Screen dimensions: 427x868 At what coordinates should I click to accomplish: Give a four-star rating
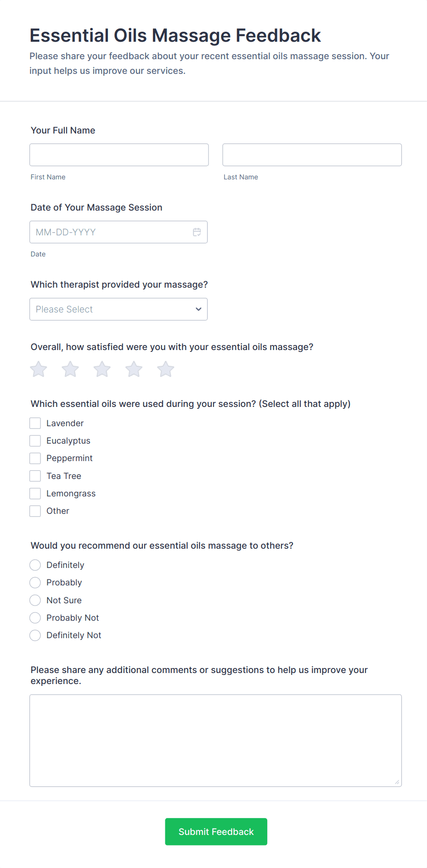click(134, 369)
